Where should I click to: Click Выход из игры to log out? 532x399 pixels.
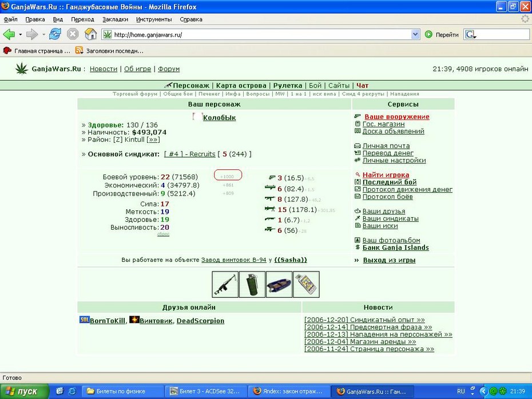pos(389,260)
